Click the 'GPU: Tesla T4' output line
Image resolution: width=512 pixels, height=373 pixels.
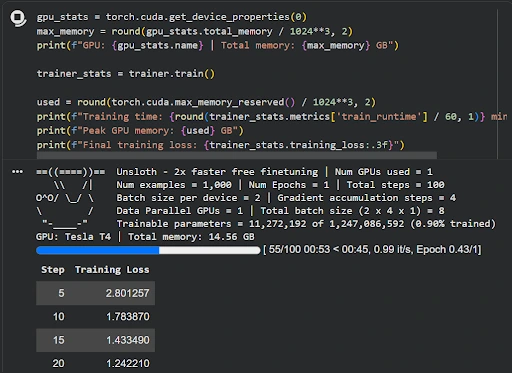145,237
